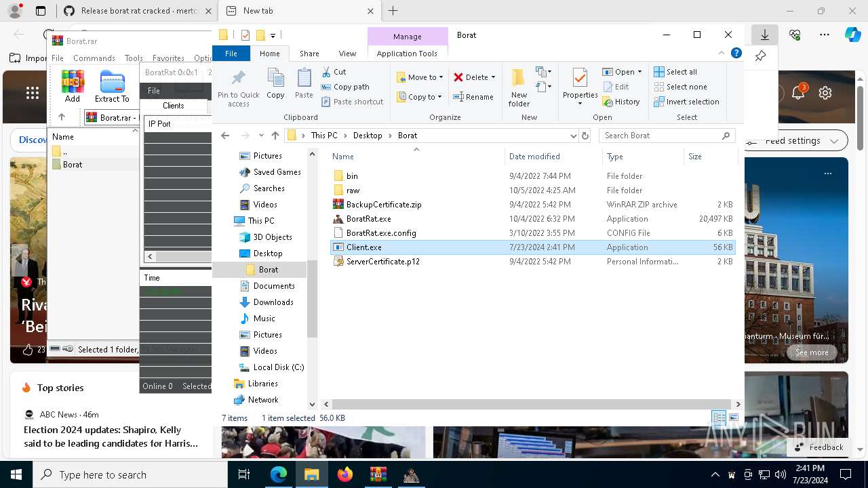The image size is (868, 488).
Task: Switch to the View ribbon tab
Action: pos(347,54)
